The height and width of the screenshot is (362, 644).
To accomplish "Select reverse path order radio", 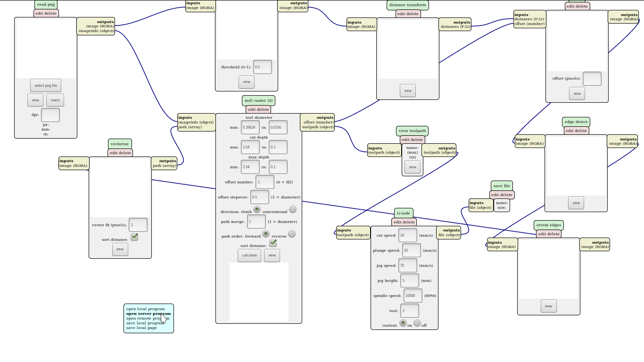I will tap(292, 234).
